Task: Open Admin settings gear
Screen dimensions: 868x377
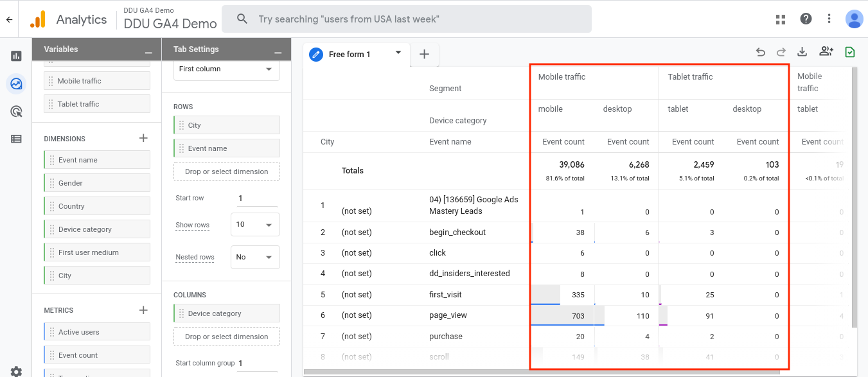Action: [16, 371]
